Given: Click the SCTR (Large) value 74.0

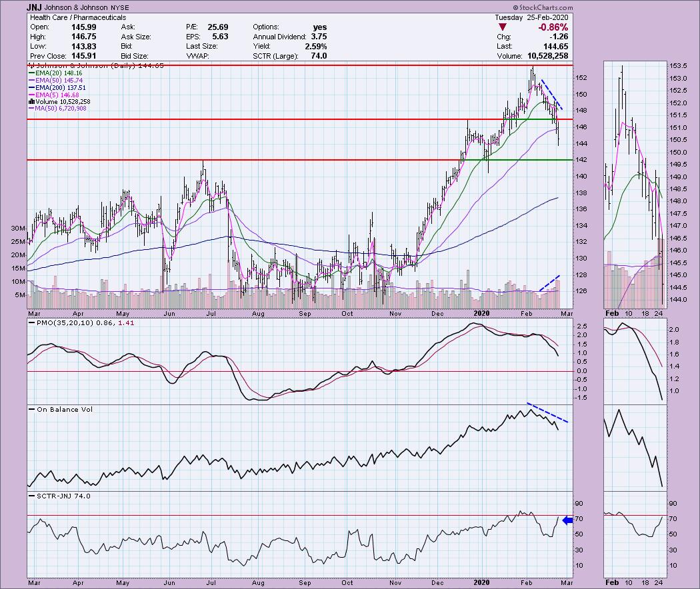Looking at the screenshot, I should (x=319, y=56).
